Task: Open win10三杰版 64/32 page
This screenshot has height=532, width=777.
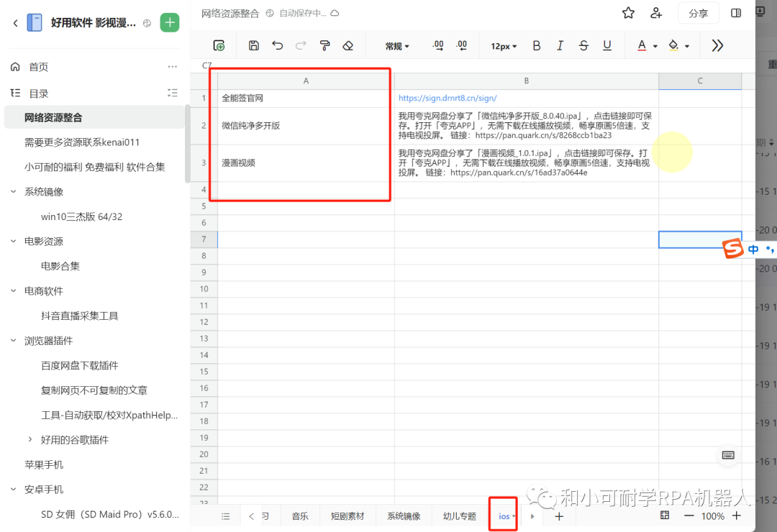Action: [81, 216]
